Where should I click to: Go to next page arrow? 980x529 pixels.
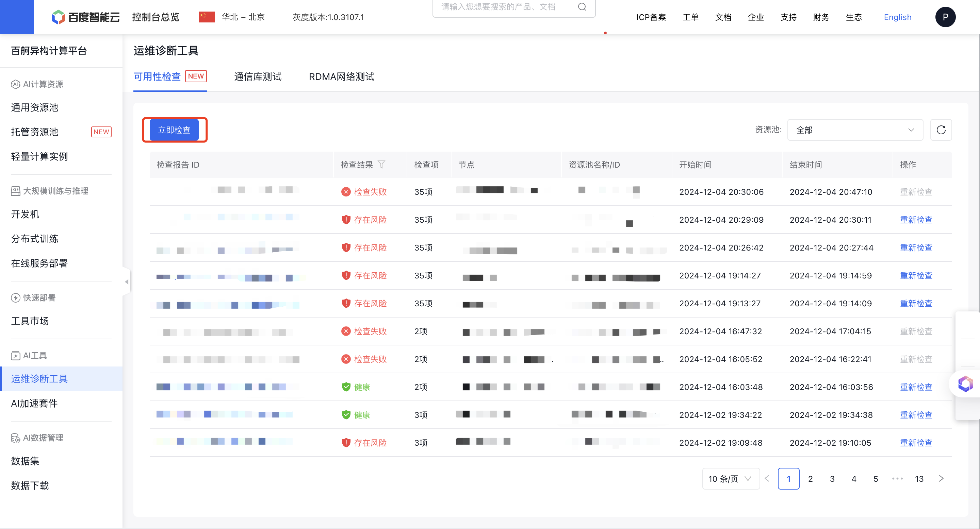click(x=941, y=478)
